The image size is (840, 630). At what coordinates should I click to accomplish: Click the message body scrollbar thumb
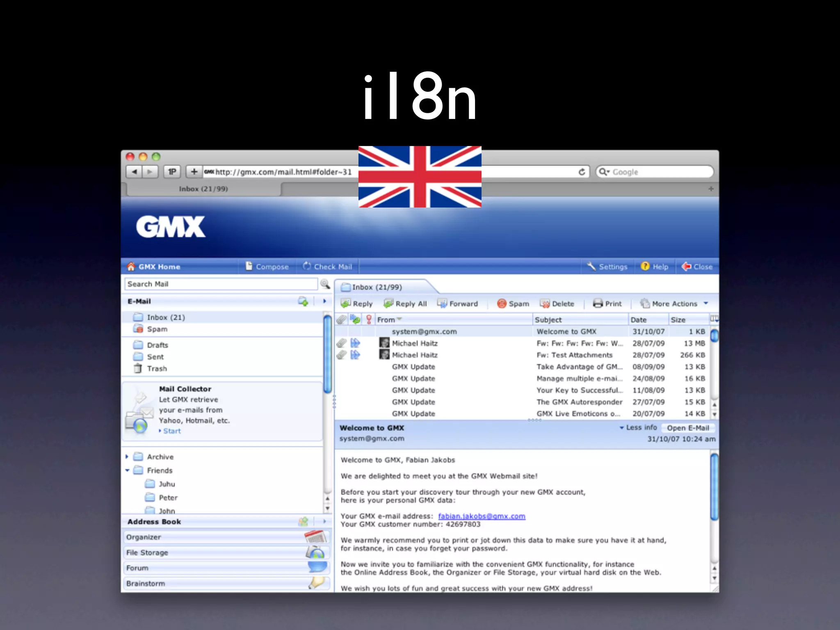pos(714,487)
